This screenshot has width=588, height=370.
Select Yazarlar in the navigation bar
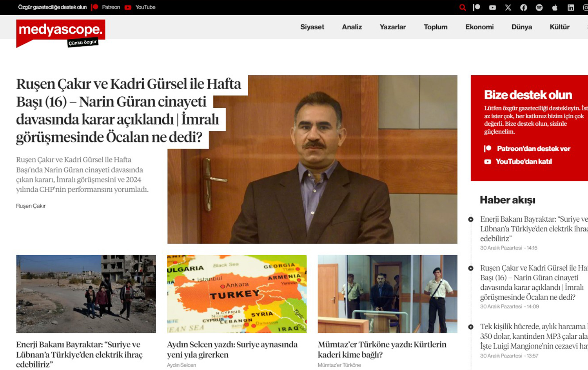point(392,27)
